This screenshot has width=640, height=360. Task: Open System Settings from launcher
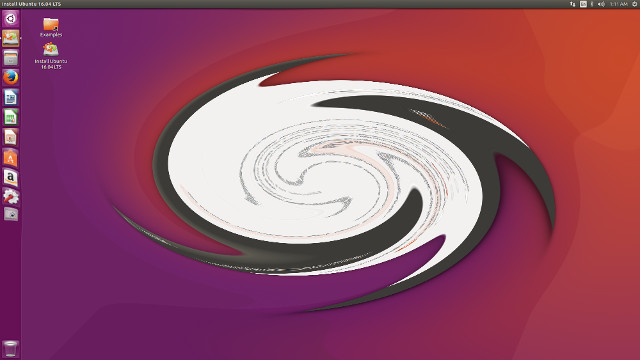11,197
